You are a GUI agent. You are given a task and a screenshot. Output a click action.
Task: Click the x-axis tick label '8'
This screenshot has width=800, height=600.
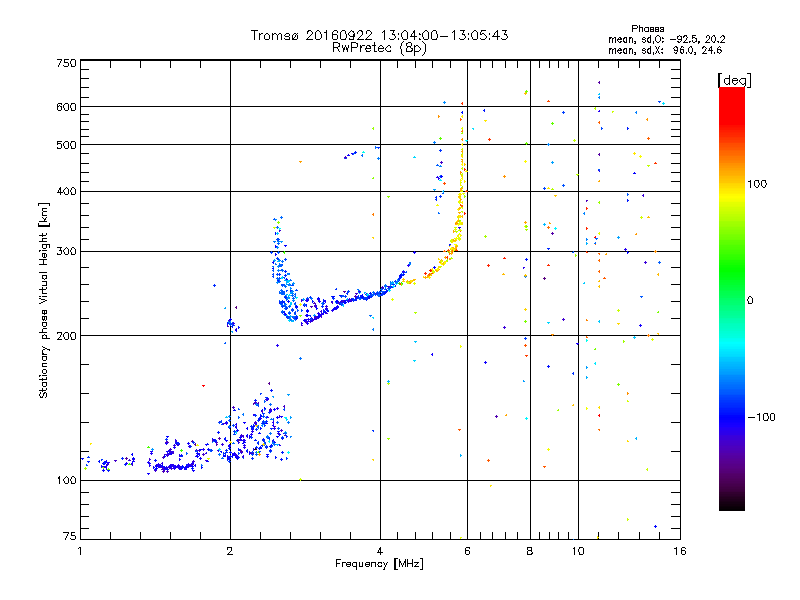pos(530,551)
